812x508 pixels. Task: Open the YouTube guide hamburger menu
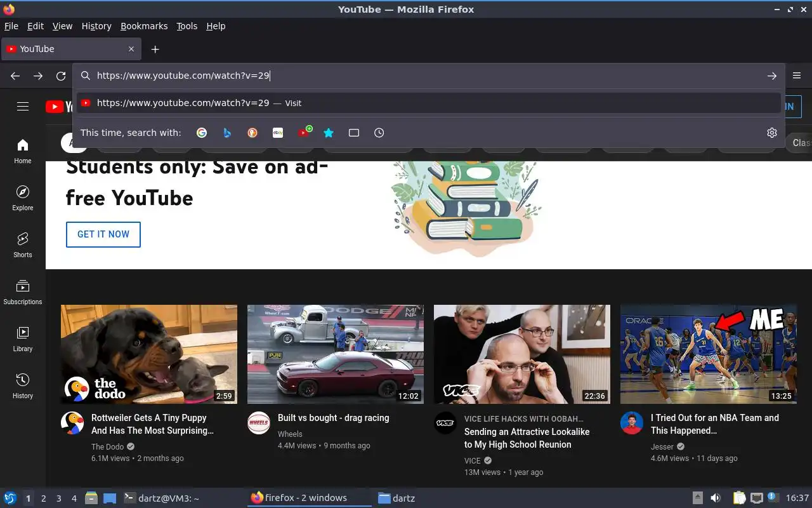tap(23, 107)
